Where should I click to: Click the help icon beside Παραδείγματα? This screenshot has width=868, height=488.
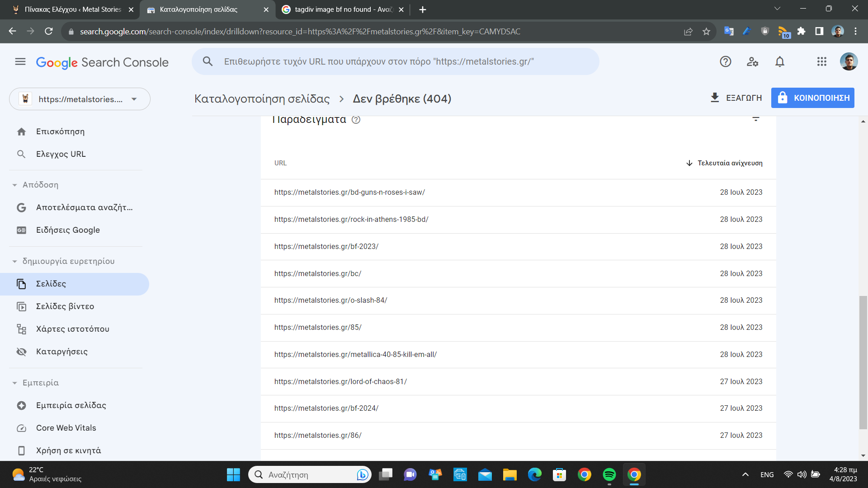(x=356, y=120)
